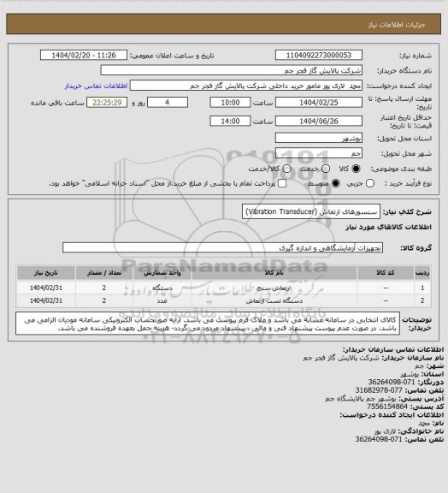Image resolution: width=448 pixels, height=493 pixels.
Task: Click the تعداد / مقدار column header
Action: click(104, 273)
